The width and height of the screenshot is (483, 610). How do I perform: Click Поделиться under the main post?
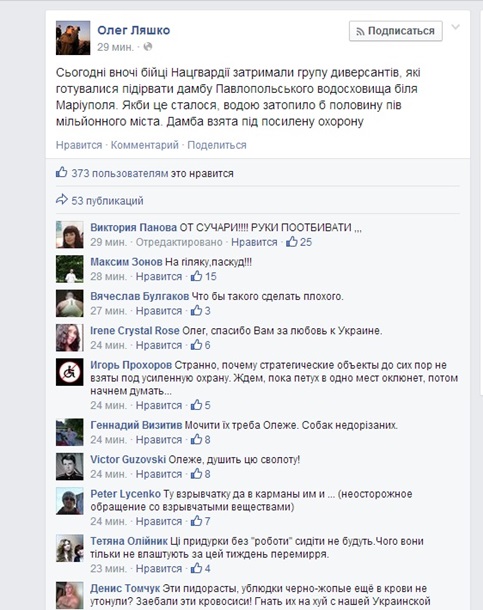pos(217,145)
